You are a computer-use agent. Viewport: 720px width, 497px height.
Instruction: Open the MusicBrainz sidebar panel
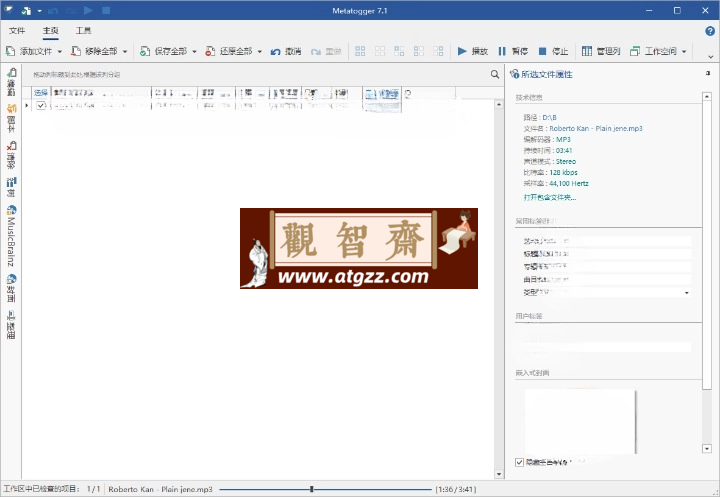pyautogui.click(x=11, y=236)
